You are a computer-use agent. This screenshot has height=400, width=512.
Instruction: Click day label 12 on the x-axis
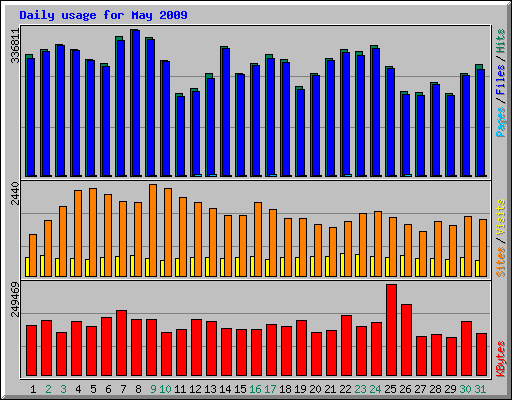click(x=195, y=389)
